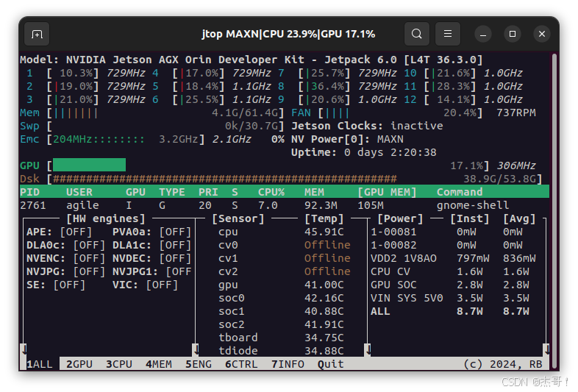Switch to the 1ALL page
Screen dimensions: 578x392
point(40,364)
